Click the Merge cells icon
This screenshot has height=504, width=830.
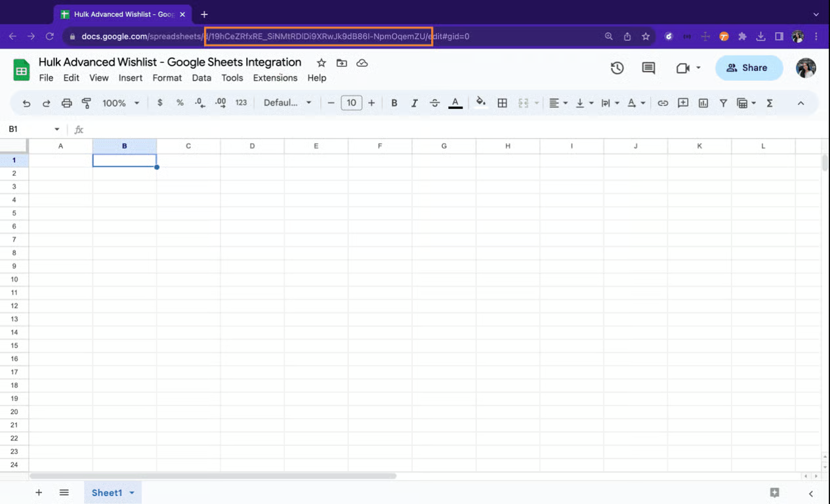[523, 103]
